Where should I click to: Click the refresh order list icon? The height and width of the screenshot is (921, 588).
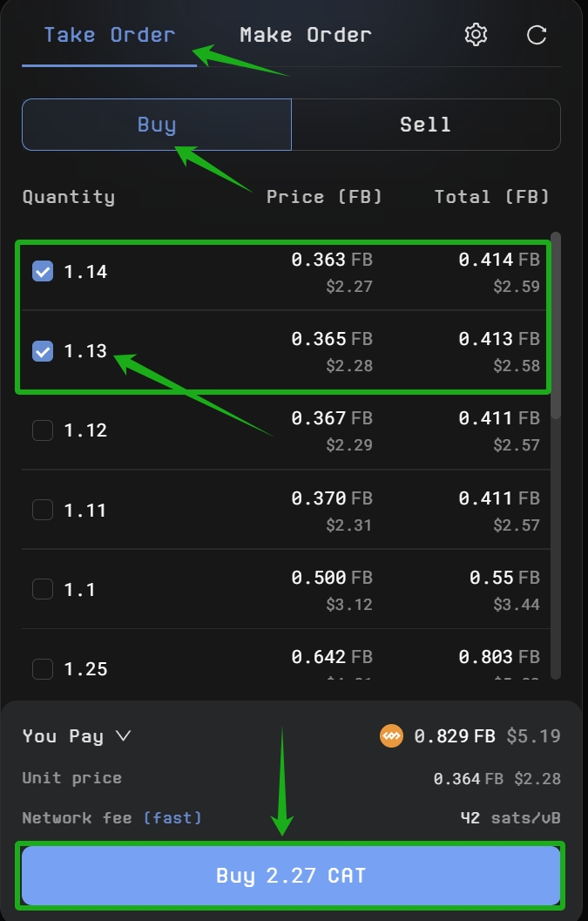(x=537, y=35)
